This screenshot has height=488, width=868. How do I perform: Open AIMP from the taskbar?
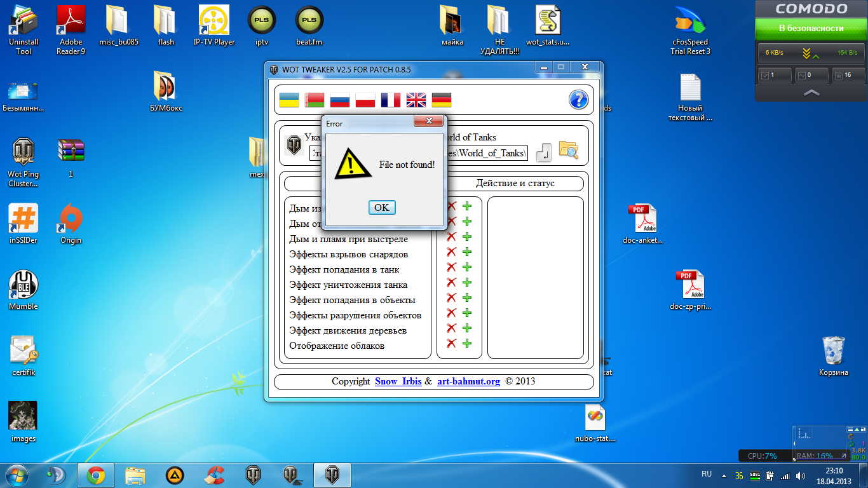[x=175, y=475]
